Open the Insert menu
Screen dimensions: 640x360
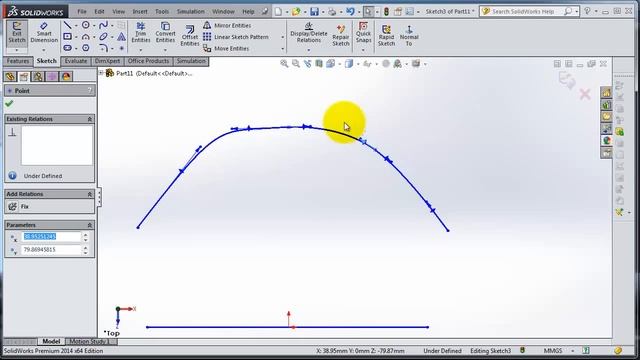point(140,11)
